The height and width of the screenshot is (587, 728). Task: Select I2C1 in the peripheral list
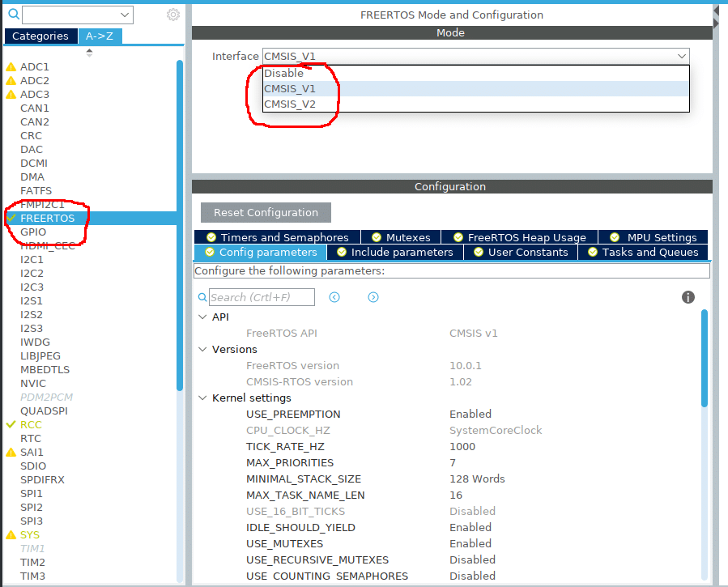pyautogui.click(x=32, y=259)
